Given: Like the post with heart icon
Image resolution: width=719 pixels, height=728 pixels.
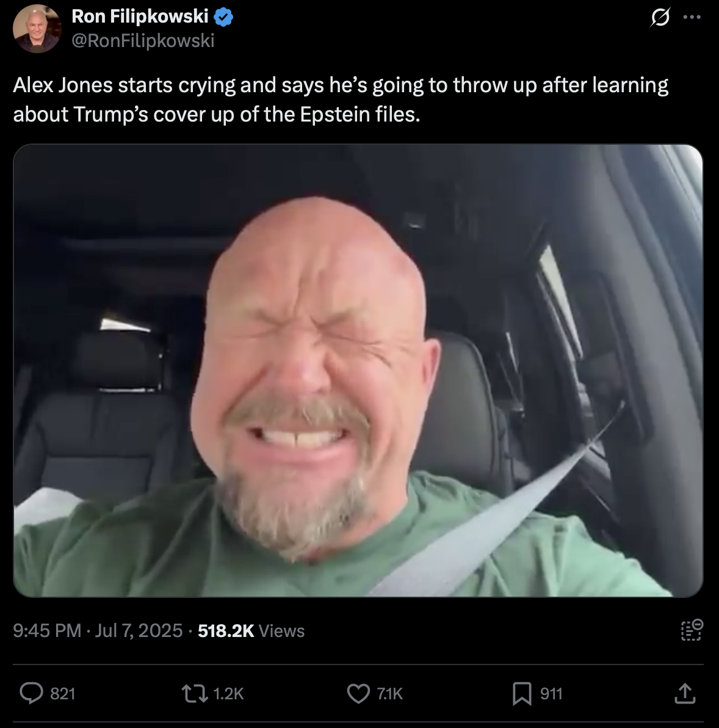Looking at the screenshot, I should pos(358,693).
